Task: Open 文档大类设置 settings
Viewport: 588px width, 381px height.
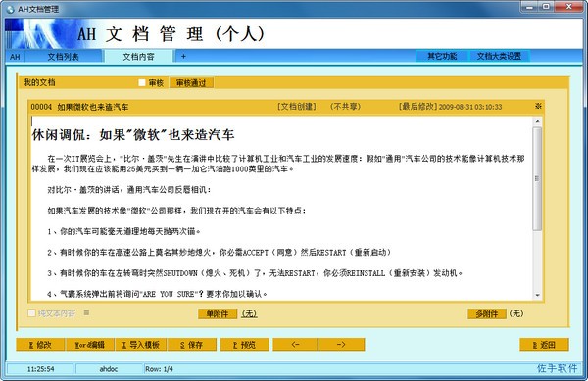Action: point(499,56)
